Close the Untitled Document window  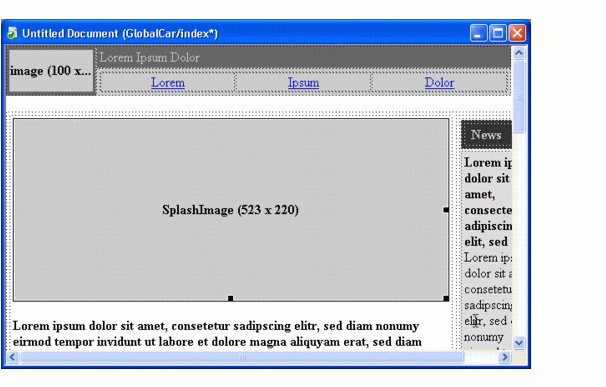click(517, 33)
